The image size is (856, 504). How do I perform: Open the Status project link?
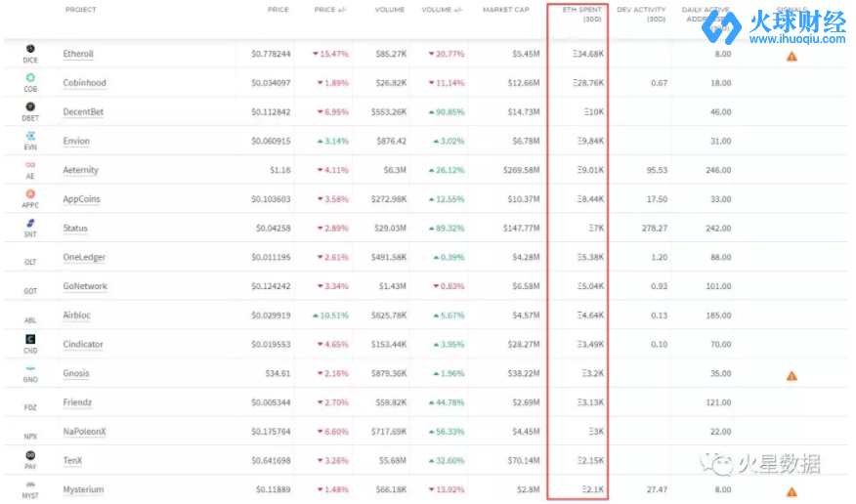pos(75,228)
